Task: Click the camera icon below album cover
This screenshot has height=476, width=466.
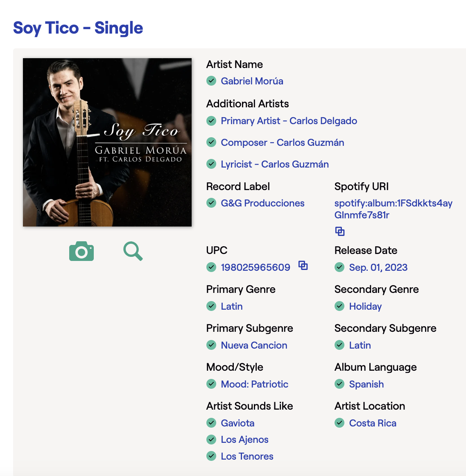Action: (81, 251)
